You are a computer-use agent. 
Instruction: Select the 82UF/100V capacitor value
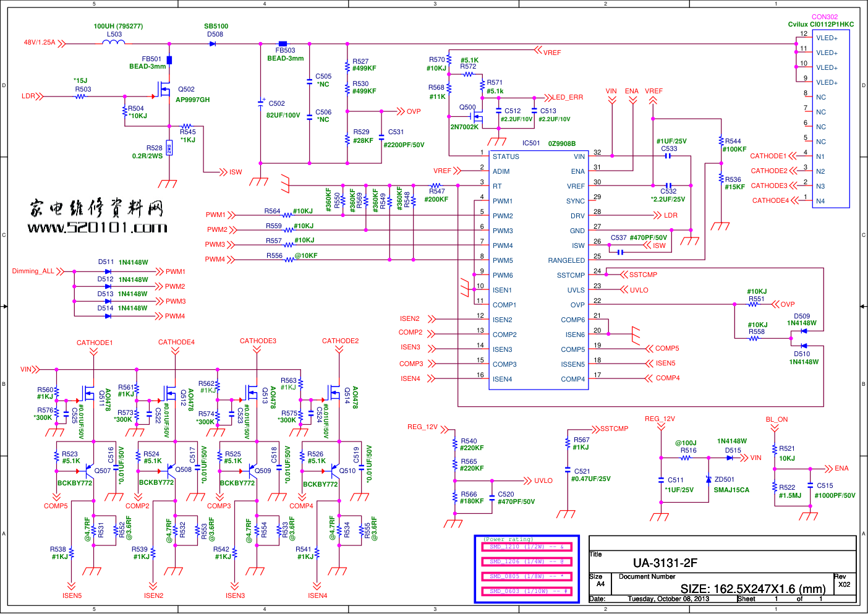coord(283,115)
